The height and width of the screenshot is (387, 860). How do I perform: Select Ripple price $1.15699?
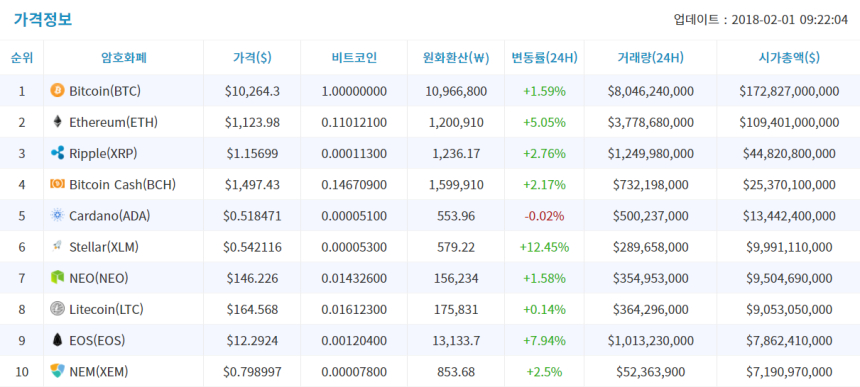point(252,154)
